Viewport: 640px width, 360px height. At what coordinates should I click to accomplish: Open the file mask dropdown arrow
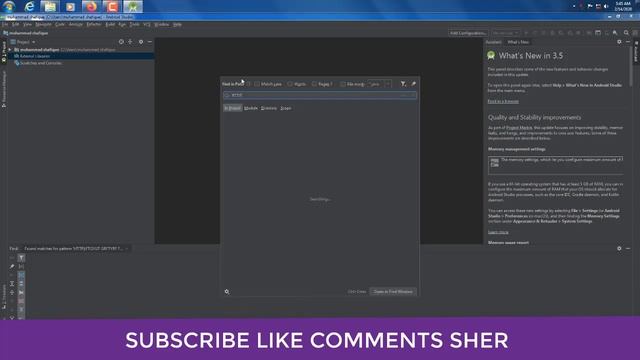point(388,84)
